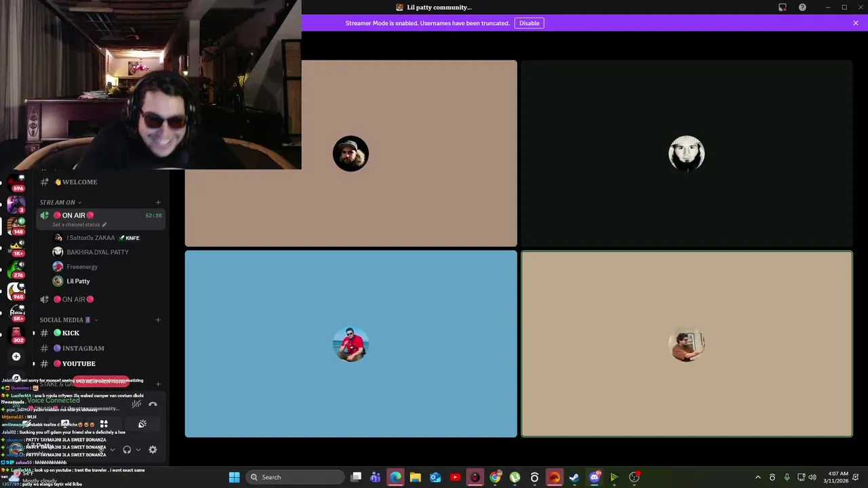Click the Add a Server plus button

click(16, 357)
